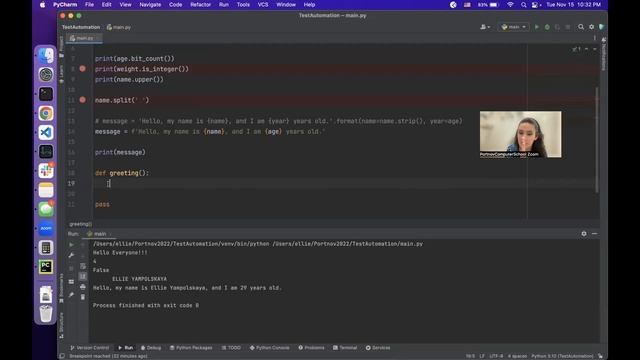Open Trash from the Dock
Screen dimensions: 640x360
pyautogui.click(x=46, y=313)
